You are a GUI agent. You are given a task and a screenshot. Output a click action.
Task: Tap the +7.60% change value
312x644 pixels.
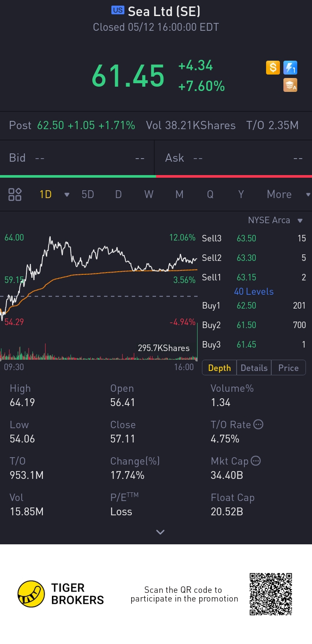201,86
